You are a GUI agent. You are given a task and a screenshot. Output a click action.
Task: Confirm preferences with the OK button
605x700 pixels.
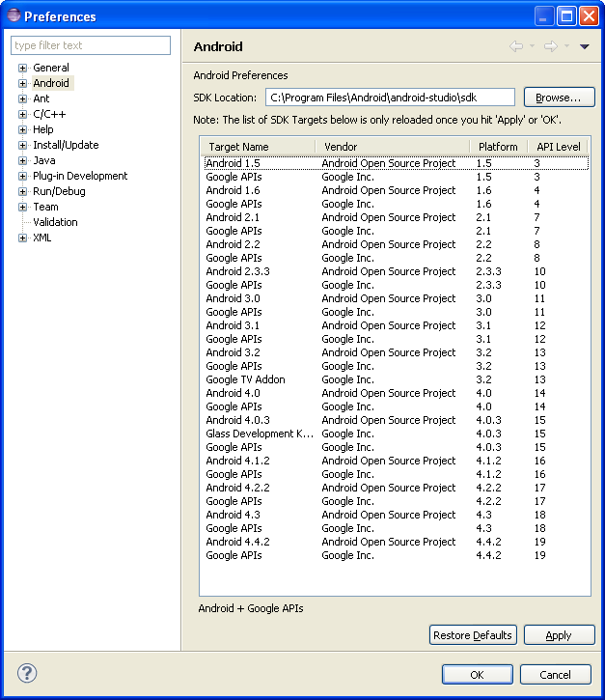(x=478, y=674)
